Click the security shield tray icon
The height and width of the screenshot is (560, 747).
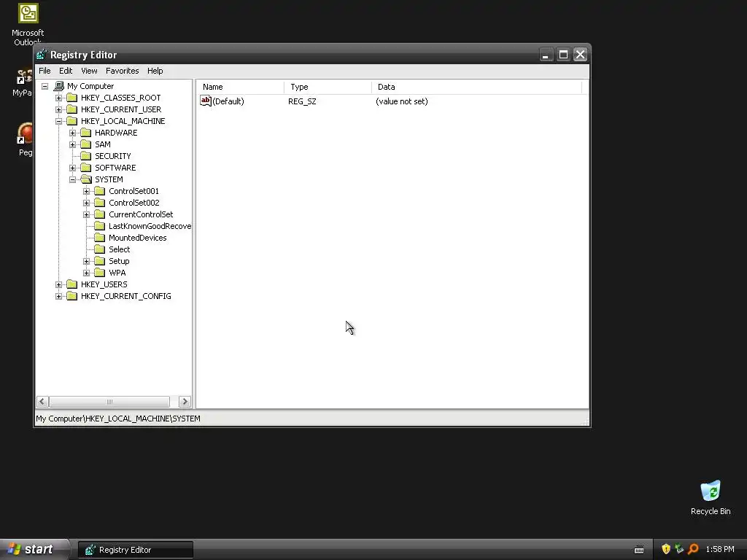click(666, 549)
